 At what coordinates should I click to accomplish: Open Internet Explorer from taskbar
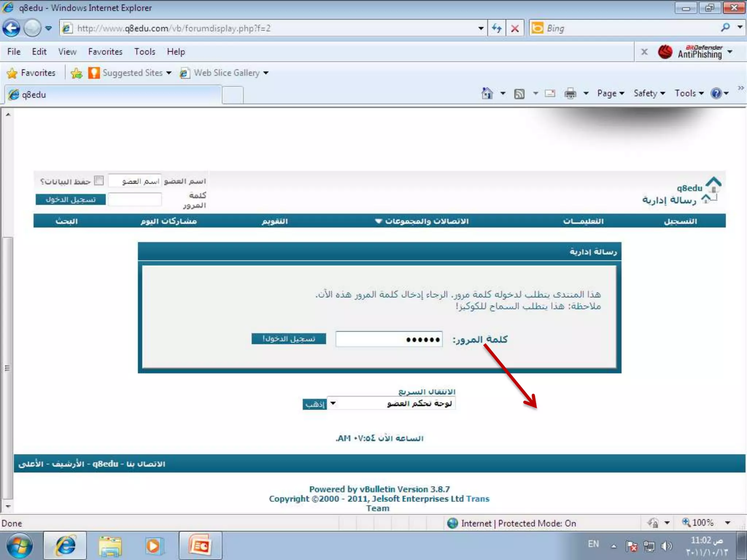[x=65, y=546]
